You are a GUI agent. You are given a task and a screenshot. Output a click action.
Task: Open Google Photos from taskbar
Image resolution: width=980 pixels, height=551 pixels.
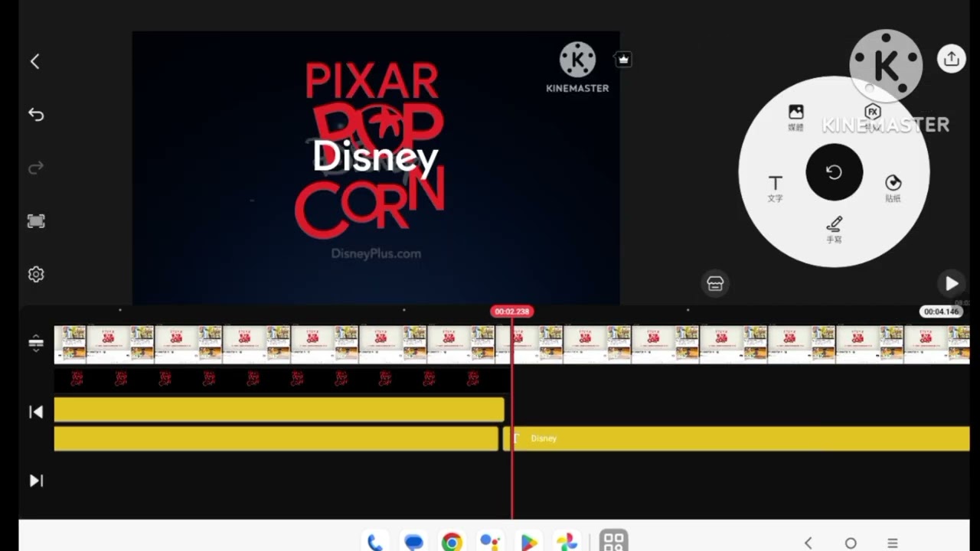click(x=567, y=542)
